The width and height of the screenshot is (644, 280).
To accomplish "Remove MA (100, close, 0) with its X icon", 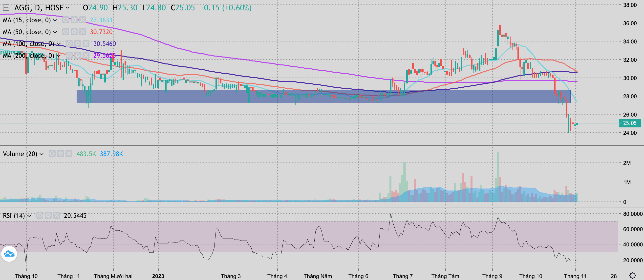I will 86,43.
